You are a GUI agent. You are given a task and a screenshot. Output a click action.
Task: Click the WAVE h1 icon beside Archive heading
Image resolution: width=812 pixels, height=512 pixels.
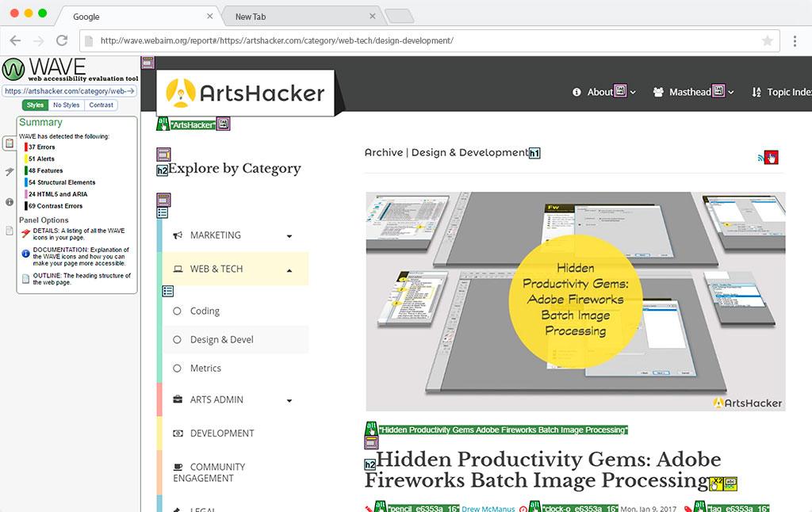point(534,153)
